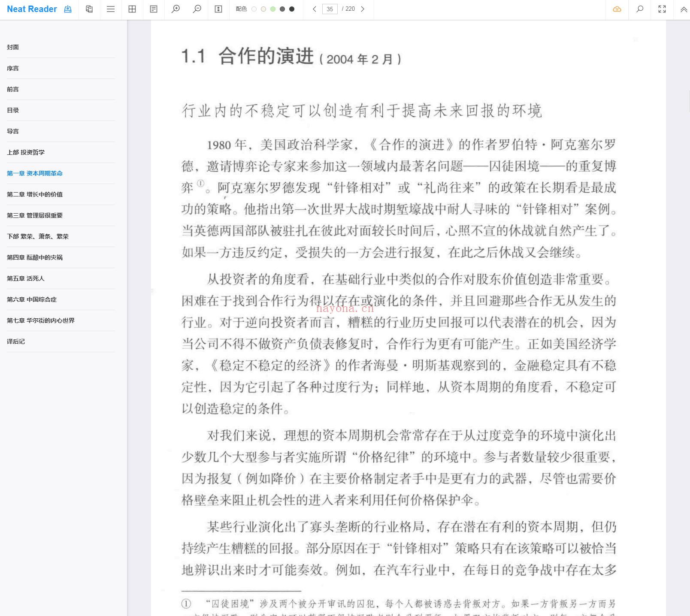Click the total pages label / 220
690x616 pixels.
click(348, 9)
